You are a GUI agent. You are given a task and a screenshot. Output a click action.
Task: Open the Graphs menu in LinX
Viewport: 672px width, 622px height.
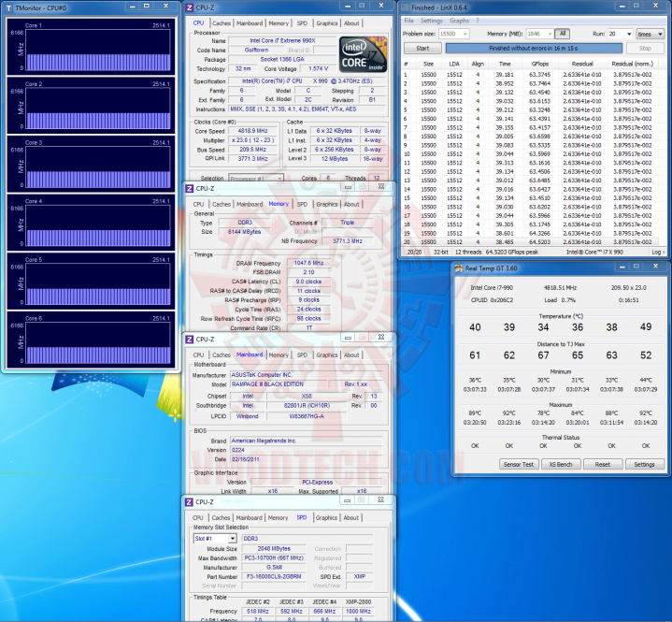click(x=460, y=21)
